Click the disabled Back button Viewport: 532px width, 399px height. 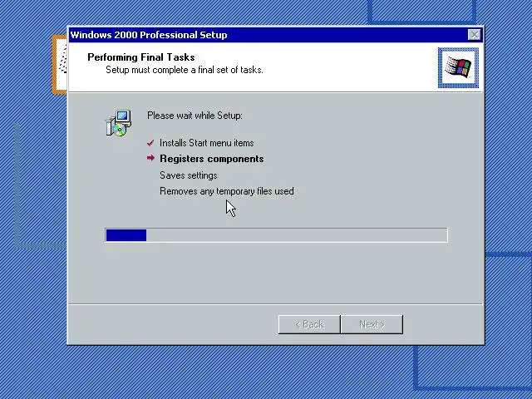pyautogui.click(x=309, y=324)
